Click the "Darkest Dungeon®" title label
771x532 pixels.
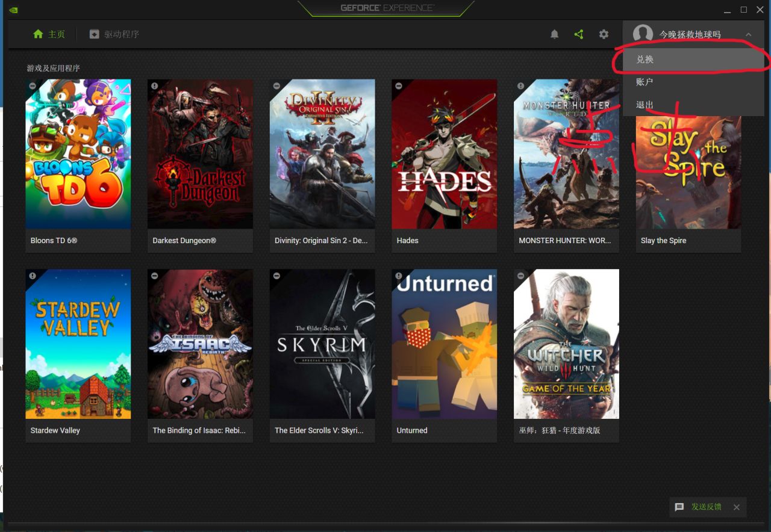(184, 241)
